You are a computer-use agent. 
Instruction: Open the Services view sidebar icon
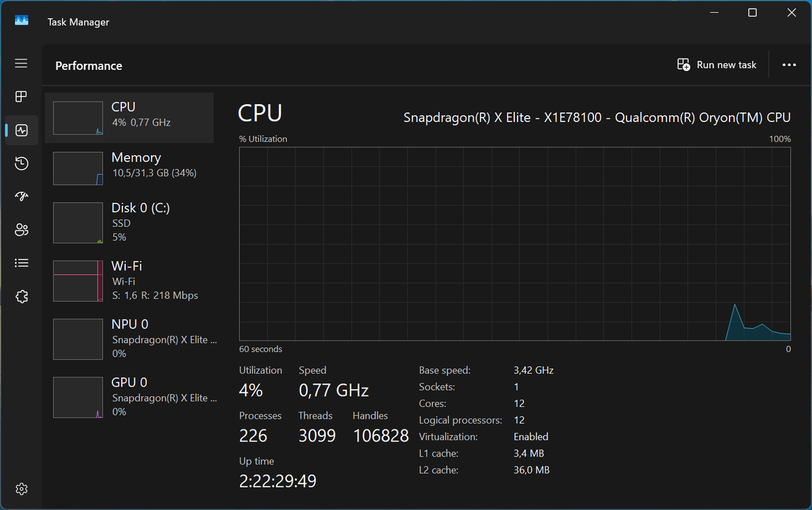point(21,296)
